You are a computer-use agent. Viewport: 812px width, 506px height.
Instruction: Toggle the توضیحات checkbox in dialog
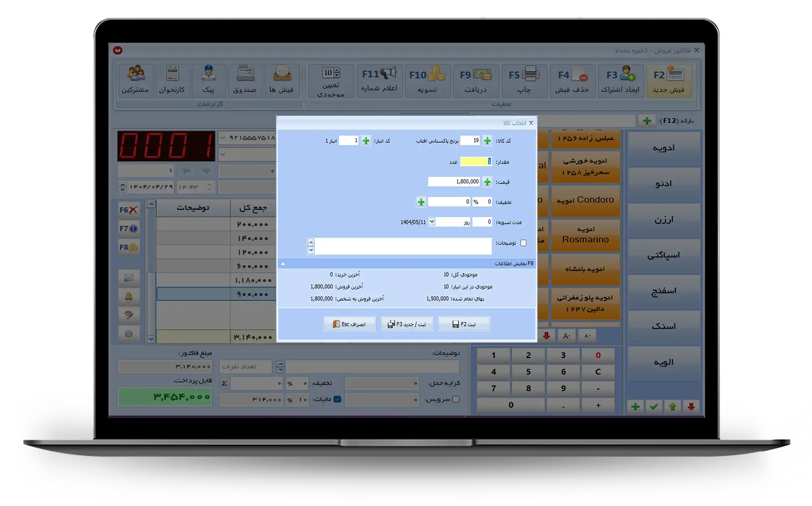(x=523, y=243)
